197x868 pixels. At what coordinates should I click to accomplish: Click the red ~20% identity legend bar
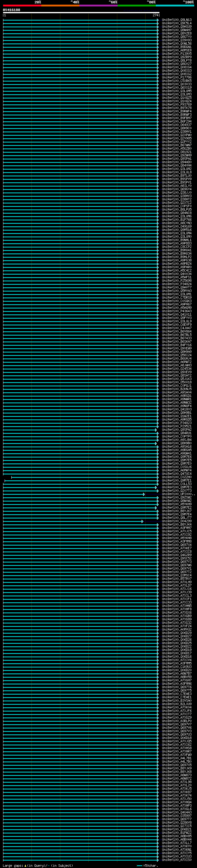(x=22, y=6)
